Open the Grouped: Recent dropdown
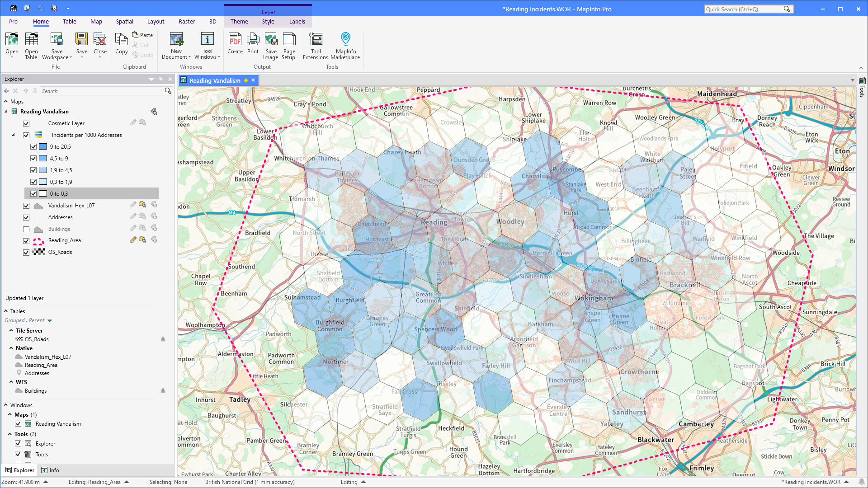868x488 pixels. [x=50, y=320]
